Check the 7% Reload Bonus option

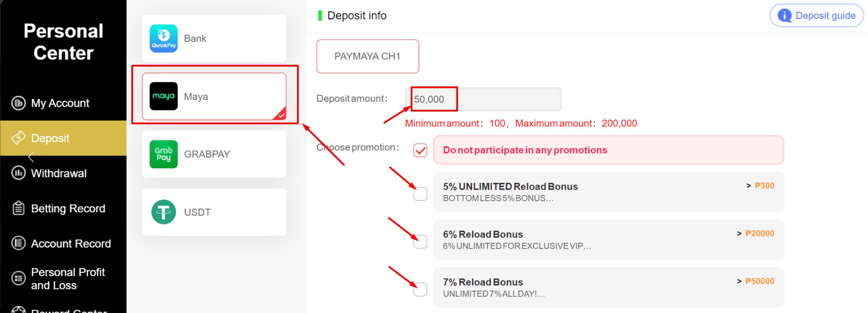tap(420, 289)
